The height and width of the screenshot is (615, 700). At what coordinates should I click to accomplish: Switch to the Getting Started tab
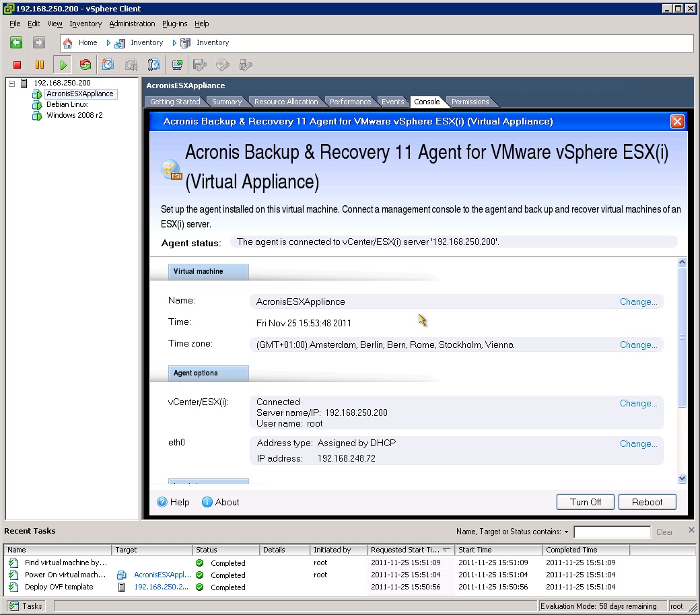175,102
